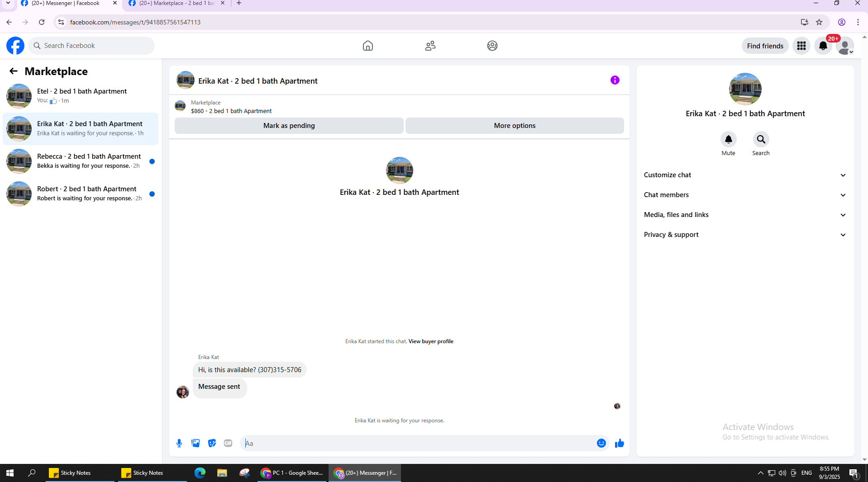Click the install app icon in address bar
The width and height of the screenshot is (868, 482).
(804, 22)
